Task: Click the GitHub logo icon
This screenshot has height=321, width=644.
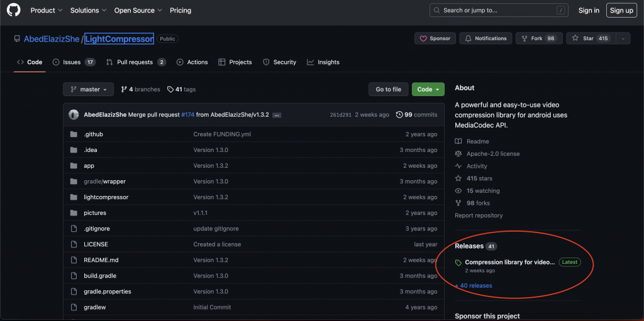Action: (13, 10)
